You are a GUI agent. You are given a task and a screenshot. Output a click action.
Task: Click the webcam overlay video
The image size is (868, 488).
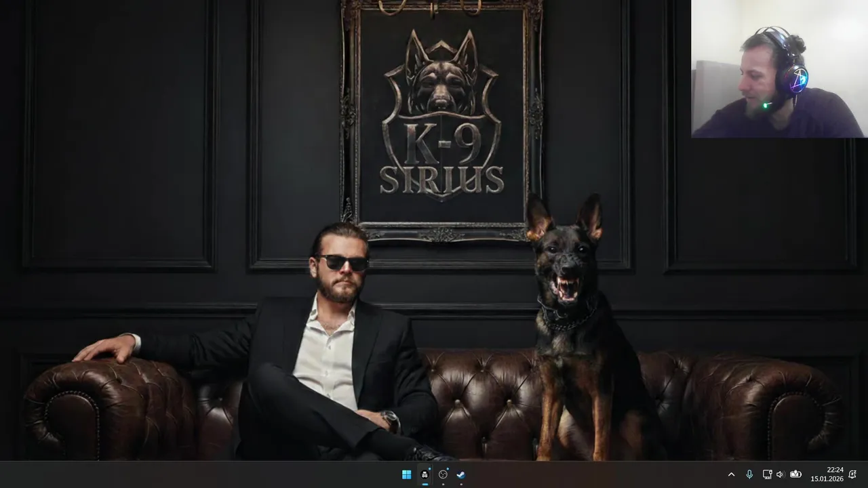click(780, 69)
